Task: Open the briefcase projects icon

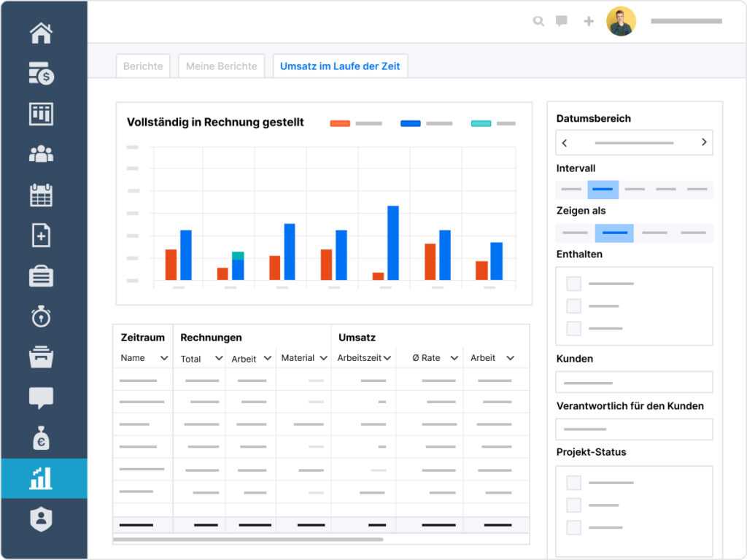Action: (41, 276)
